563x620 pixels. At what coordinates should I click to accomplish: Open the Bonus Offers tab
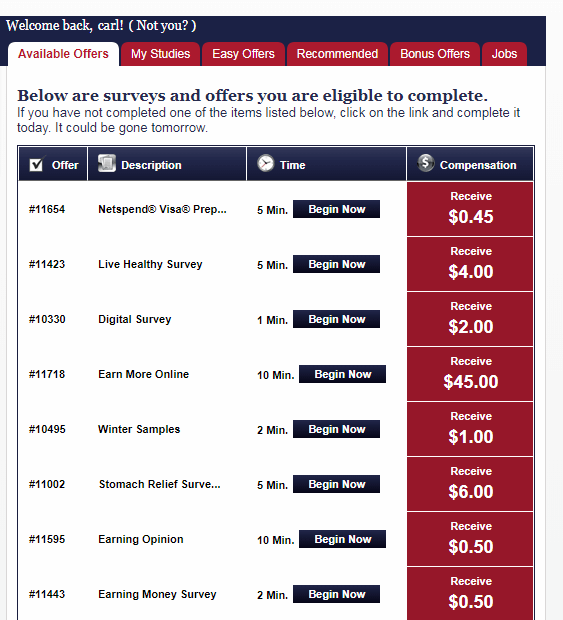pyautogui.click(x=435, y=54)
